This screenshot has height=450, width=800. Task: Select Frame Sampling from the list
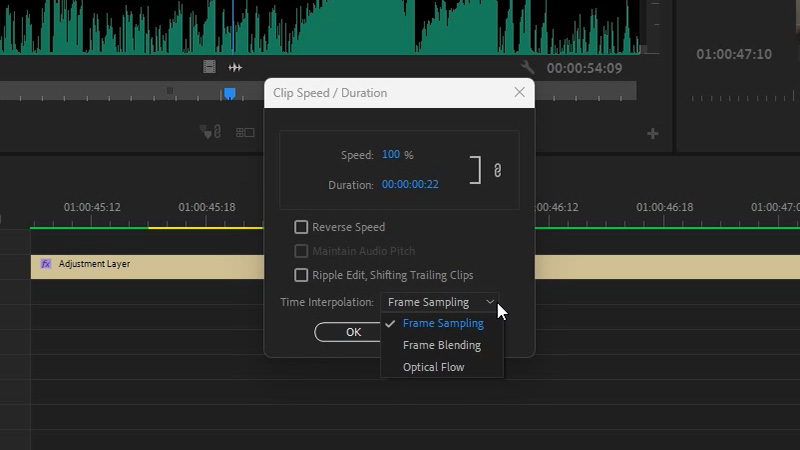coord(442,323)
